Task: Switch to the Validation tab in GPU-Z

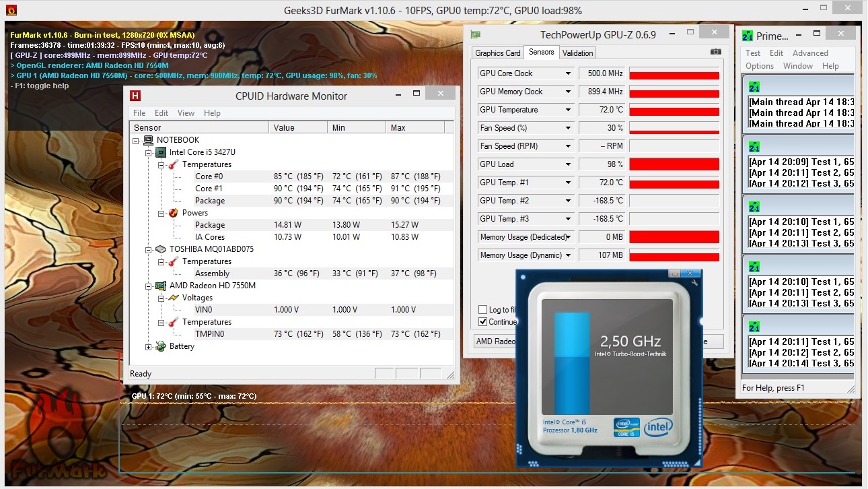Action: [578, 53]
